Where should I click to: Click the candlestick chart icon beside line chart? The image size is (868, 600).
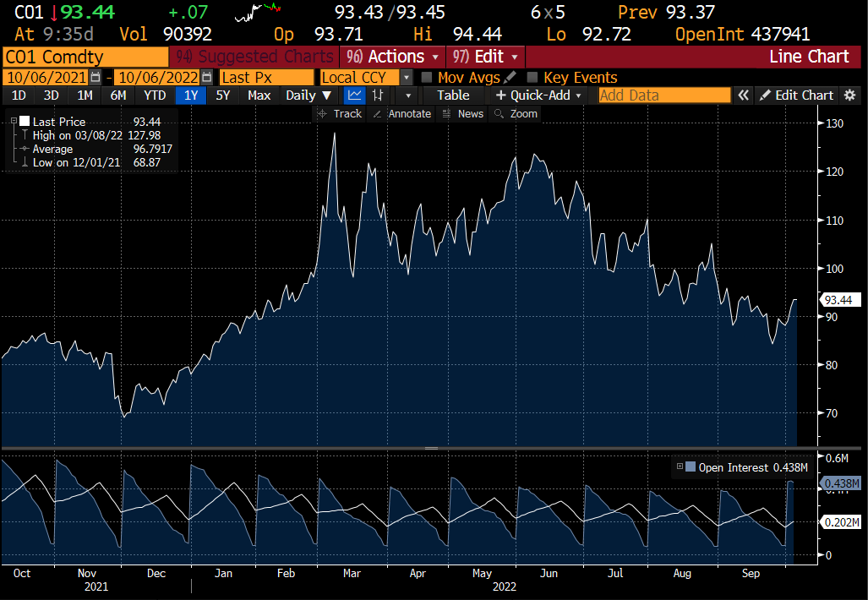click(378, 95)
